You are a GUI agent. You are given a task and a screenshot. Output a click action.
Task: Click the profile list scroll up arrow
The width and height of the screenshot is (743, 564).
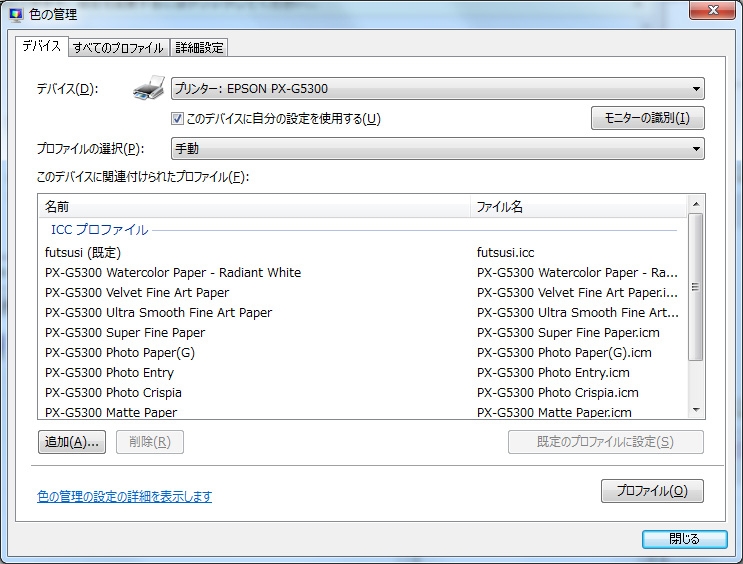696,204
